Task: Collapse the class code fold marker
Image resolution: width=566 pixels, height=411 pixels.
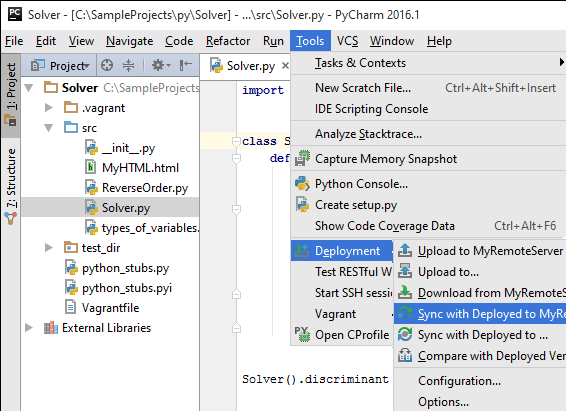Action: click(236, 141)
